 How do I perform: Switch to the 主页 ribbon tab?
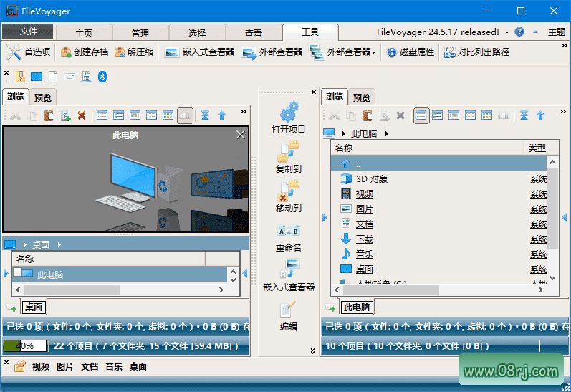84,33
